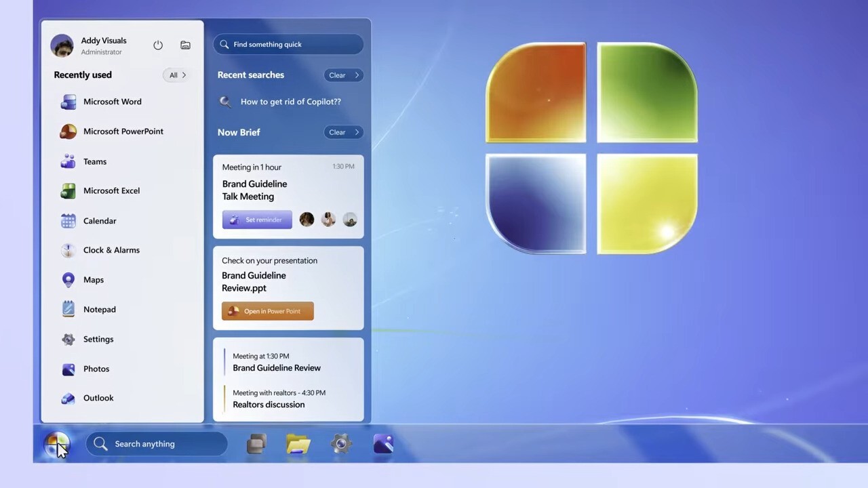The image size is (868, 488).
Task: Click the Find something quick search box
Action: click(289, 45)
